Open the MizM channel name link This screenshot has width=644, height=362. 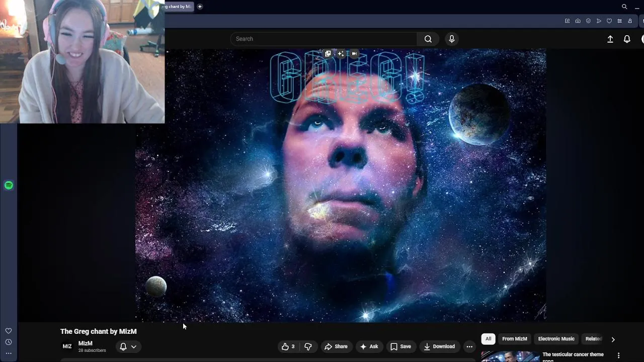[86, 343]
